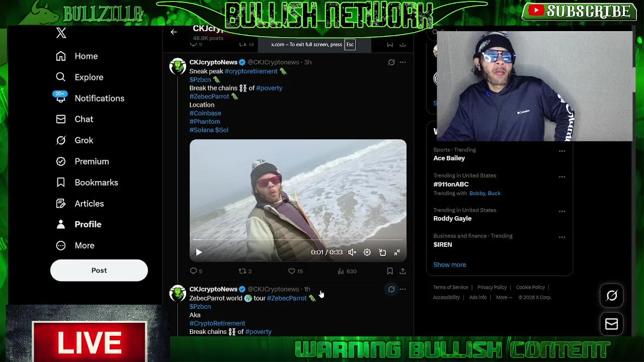Reply to the beach video post

196,271
